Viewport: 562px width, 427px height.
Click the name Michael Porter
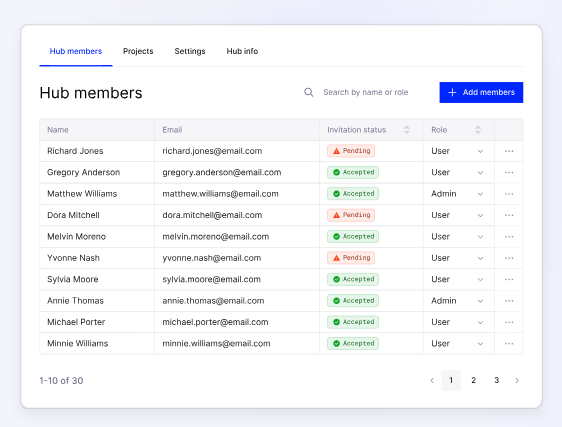pos(76,322)
